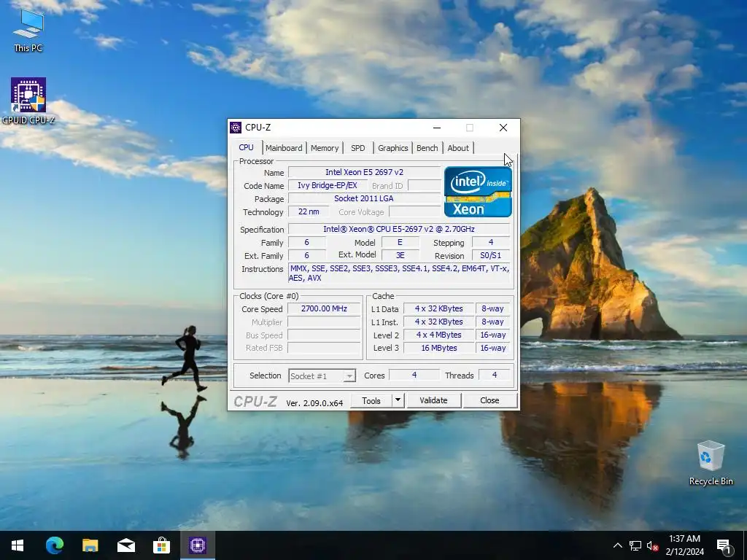This screenshot has width=747, height=560.
Task: Open the Bench tab
Action: click(427, 148)
